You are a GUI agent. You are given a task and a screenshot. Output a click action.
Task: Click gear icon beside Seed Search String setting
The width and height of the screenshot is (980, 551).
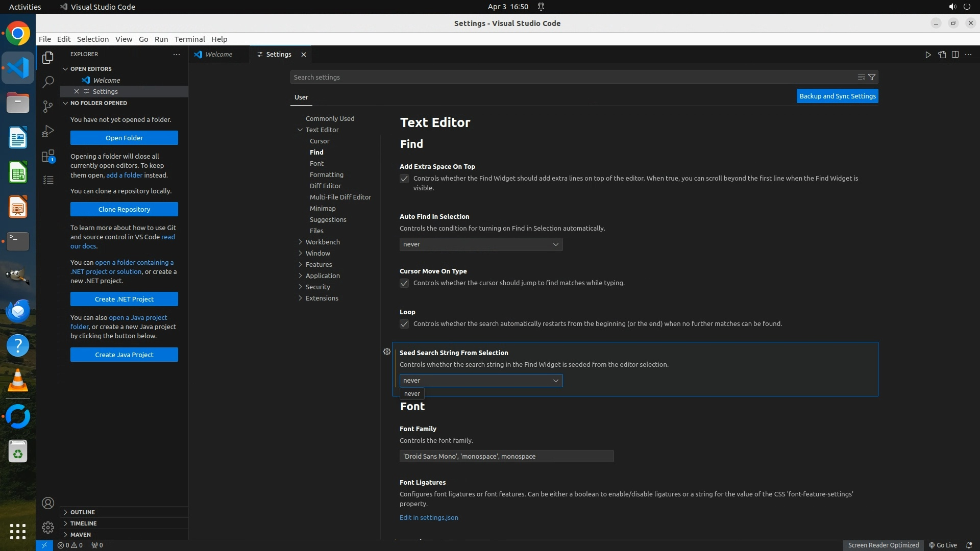point(387,352)
